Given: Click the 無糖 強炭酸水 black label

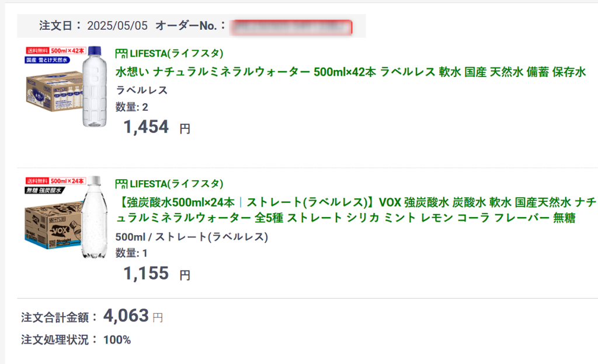Looking at the screenshot, I should (x=44, y=190).
